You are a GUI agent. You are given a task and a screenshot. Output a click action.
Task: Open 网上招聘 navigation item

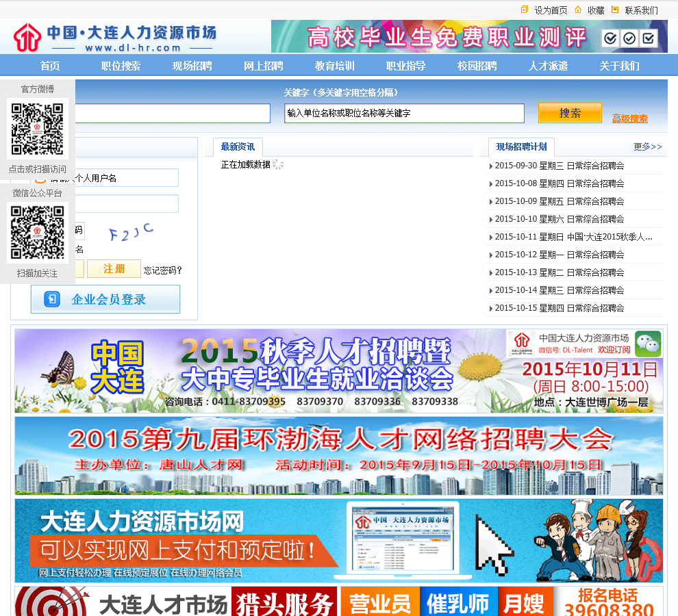264,66
